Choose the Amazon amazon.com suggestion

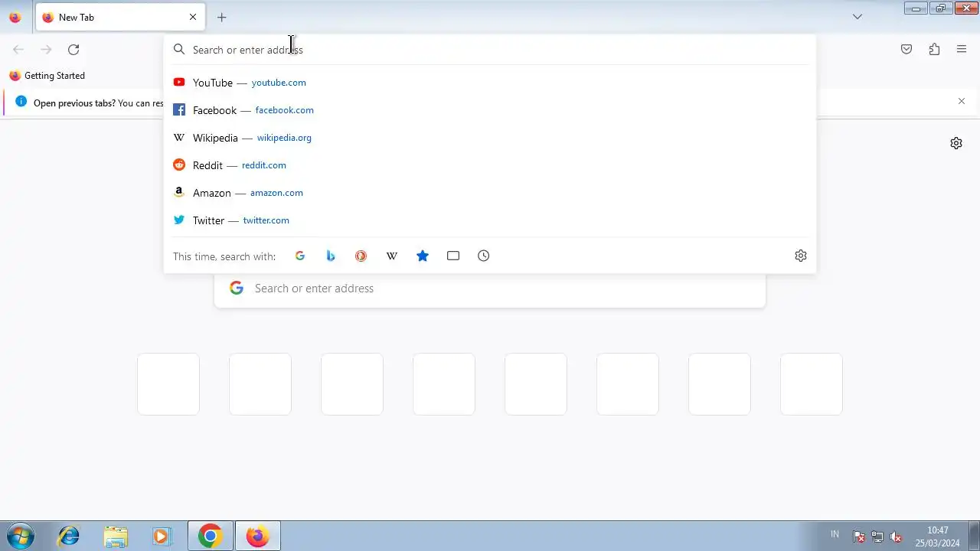pos(490,193)
